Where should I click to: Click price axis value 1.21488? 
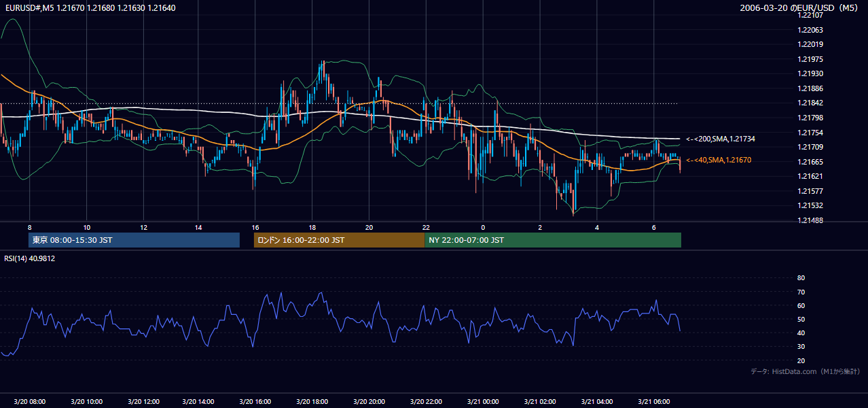[810, 220]
